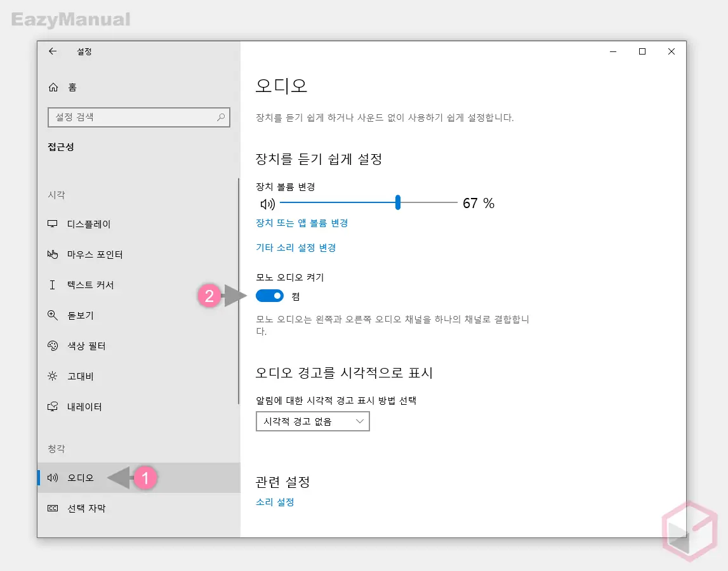Open the 소리 설정 related link
This screenshot has width=728, height=571.
tap(275, 502)
